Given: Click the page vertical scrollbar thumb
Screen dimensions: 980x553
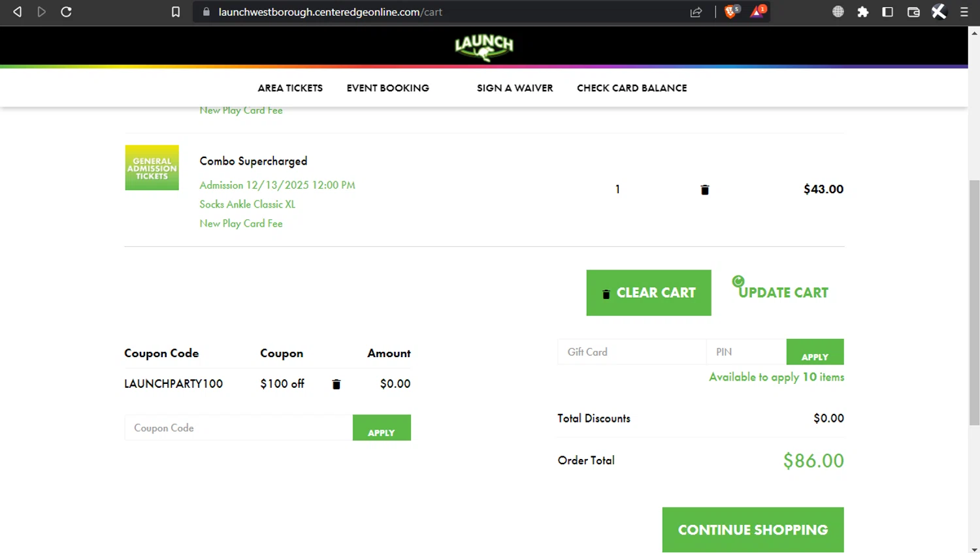Looking at the screenshot, I should [974, 303].
